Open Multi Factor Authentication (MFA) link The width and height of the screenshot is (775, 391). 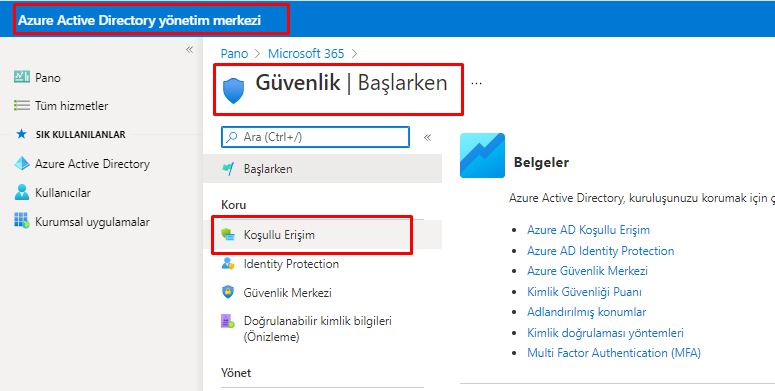(614, 353)
